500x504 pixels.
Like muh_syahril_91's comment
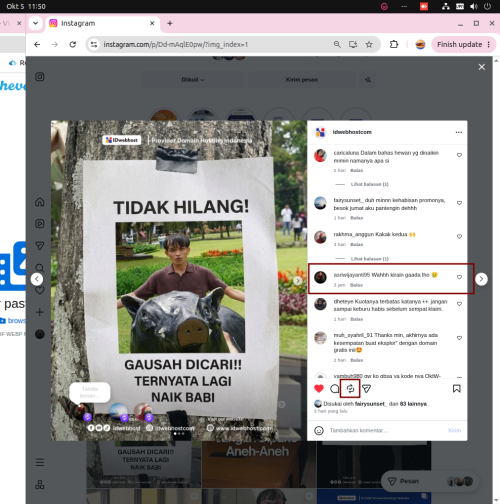tap(459, 338)
